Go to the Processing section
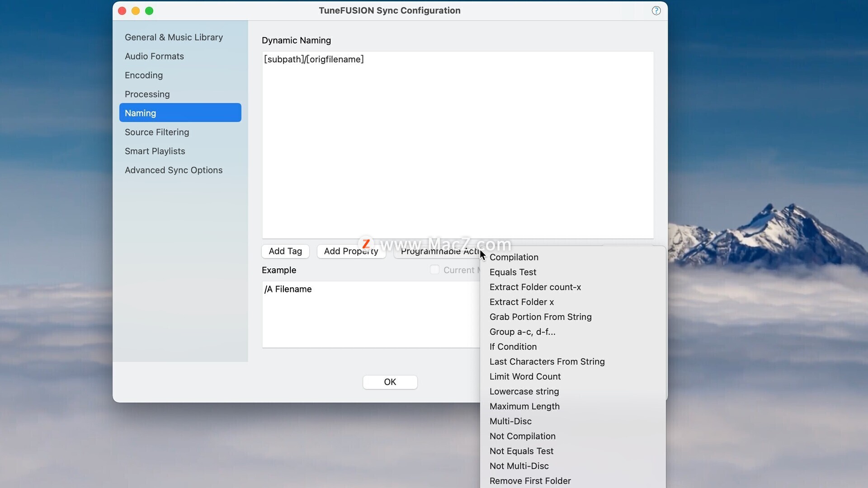The width and height of the screenshot is (868, 488). [180, 94]
